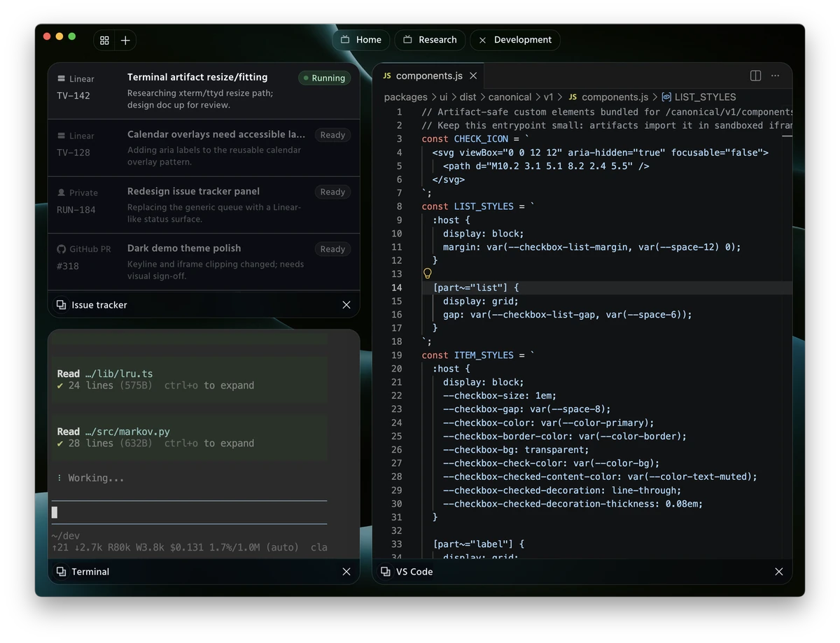This screenshot has height=643, width=840.
Task: Open Calendar overlays need accessible labels issue
Action: pos(204,148)
